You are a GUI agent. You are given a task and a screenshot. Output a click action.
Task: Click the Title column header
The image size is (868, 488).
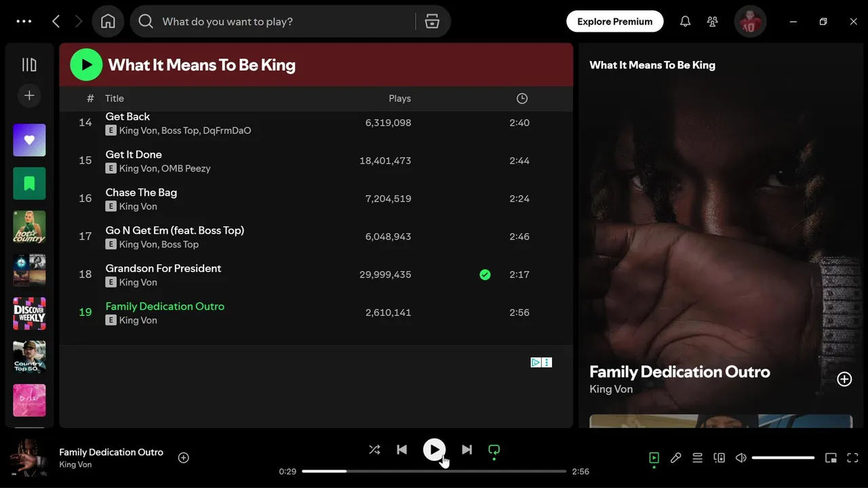(115, 98)
